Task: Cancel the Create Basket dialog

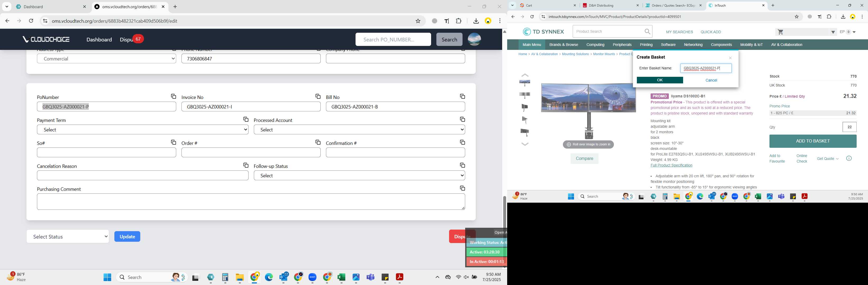Action: [711, 80]
